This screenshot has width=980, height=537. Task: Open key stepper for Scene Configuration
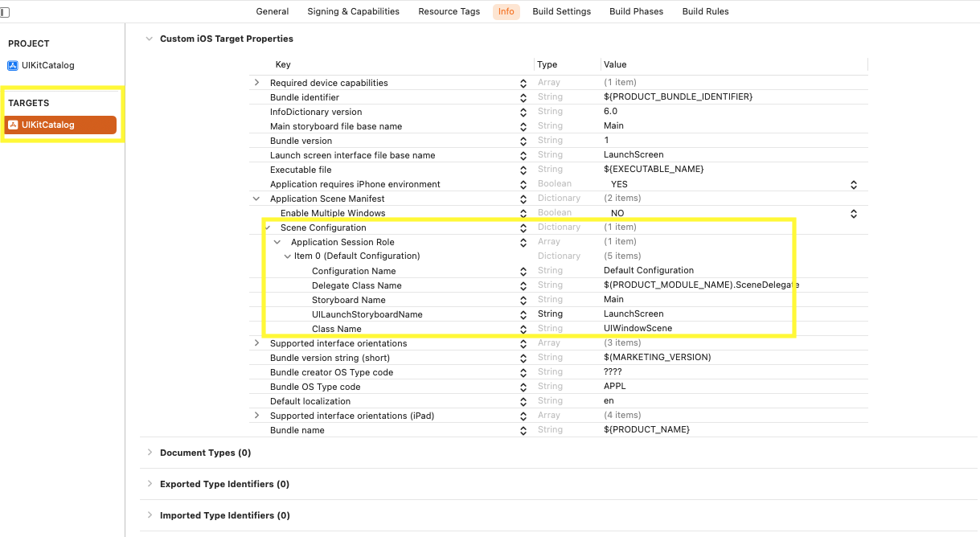(x=523, y=228)
